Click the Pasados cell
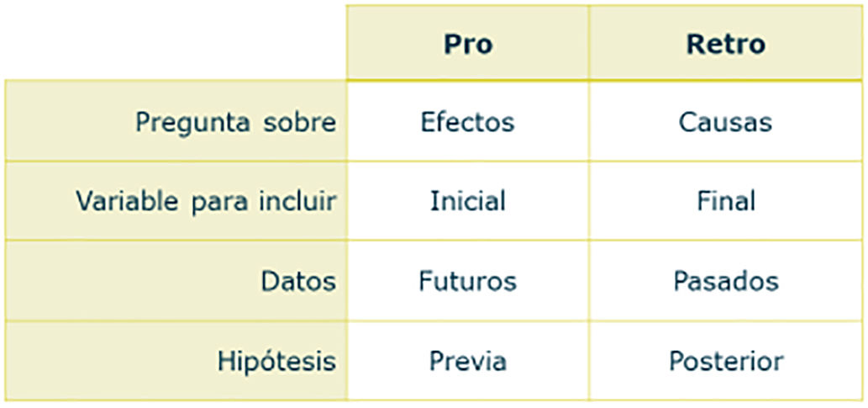This screenshot has width=868, height=408. pyautogui.click(x=725, y=281)
